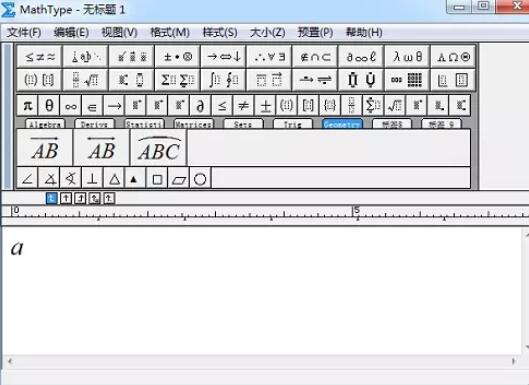
Task: Open the fence templates palette
Action: click(x=39, y=80)
